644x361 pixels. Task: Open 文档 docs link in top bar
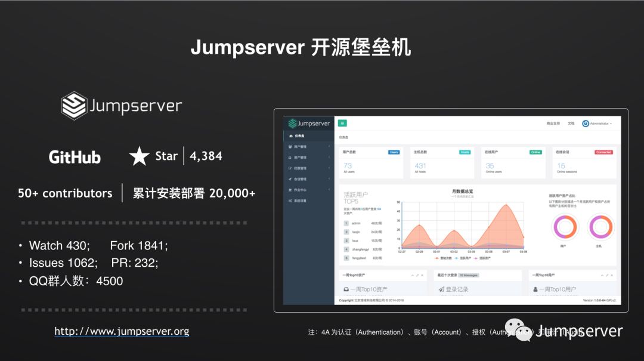click(x=571, y=124)
